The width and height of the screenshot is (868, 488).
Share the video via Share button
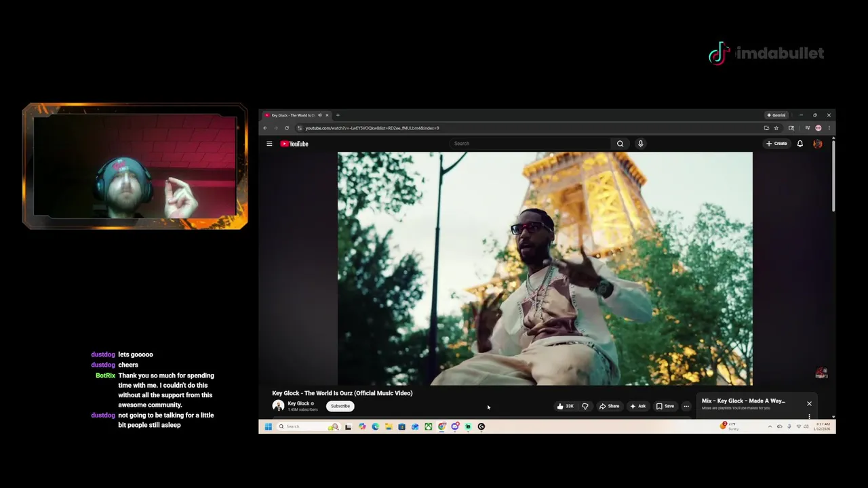[x=609, y=406]
